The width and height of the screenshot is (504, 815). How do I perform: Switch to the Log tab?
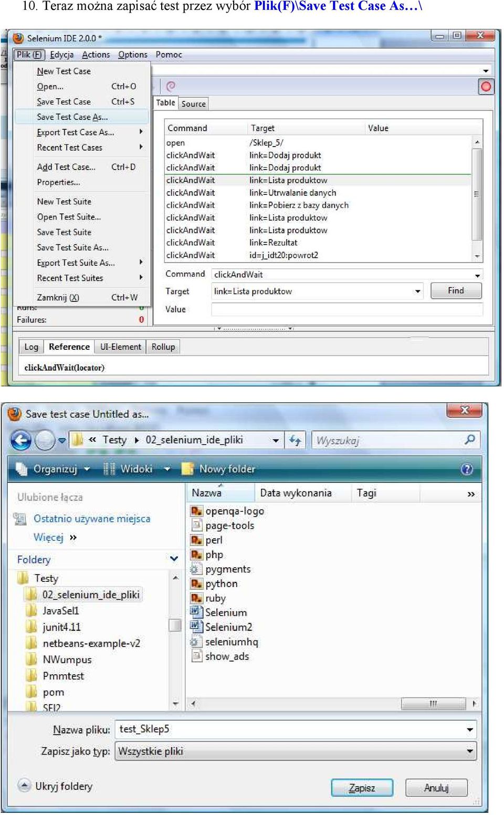click(31, 347)
